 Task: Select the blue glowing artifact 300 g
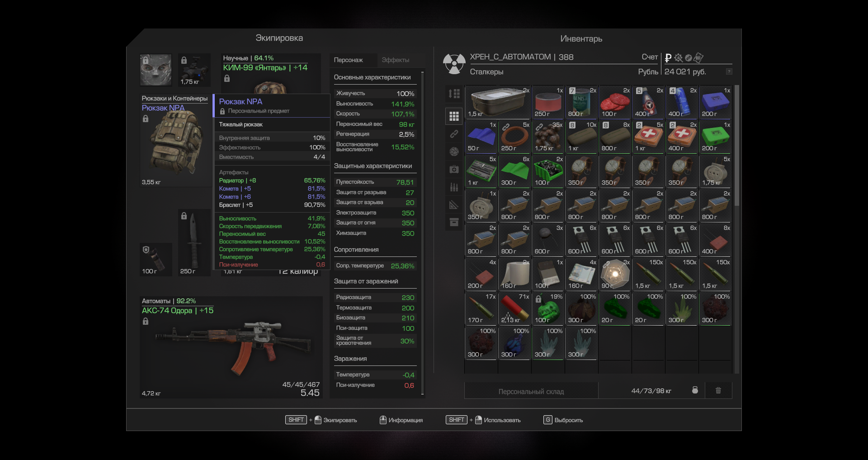(x=514, y=343)
